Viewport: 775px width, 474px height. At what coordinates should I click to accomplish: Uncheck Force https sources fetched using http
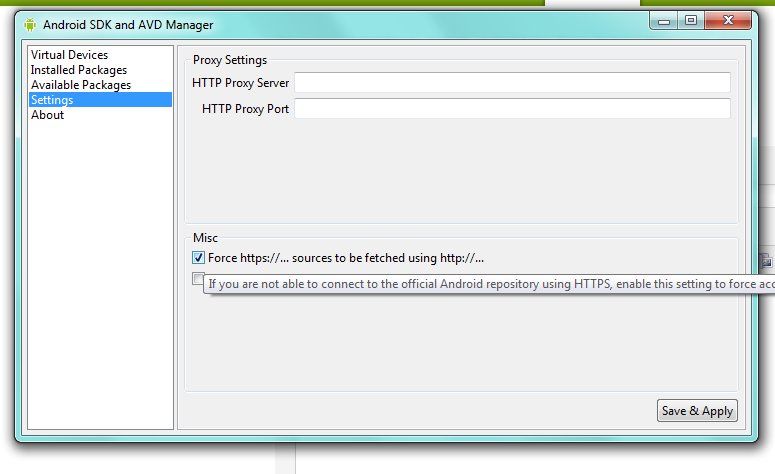tap(198, 258)
